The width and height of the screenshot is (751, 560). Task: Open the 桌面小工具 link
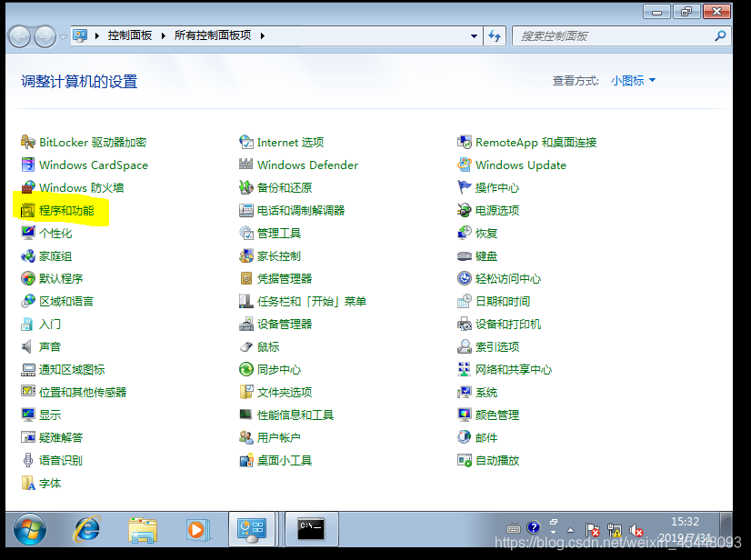click(285, 460)
